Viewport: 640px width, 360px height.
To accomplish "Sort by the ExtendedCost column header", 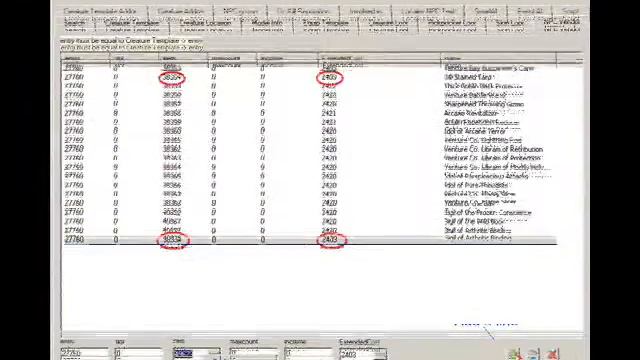I will click(x=379, y=59).
